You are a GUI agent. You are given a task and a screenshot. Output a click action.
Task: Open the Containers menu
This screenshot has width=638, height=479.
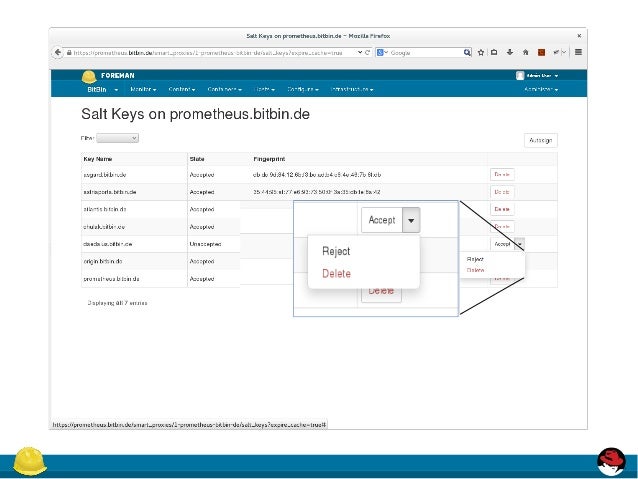[225, 90]
